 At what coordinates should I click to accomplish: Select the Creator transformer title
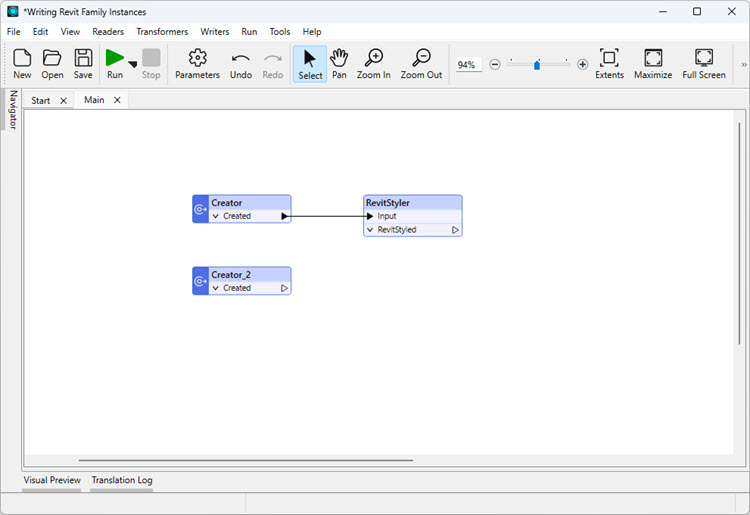pos(227,203)
